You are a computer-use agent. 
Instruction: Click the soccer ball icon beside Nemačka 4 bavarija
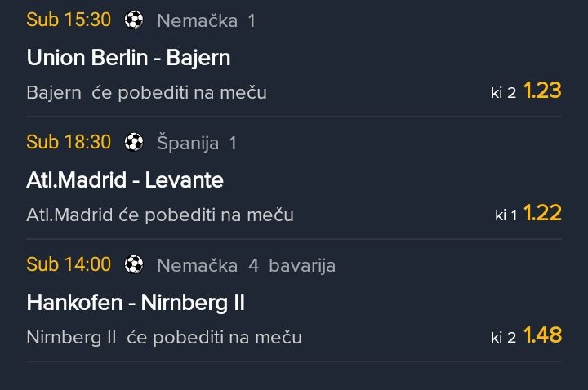(x=134, y=264)
